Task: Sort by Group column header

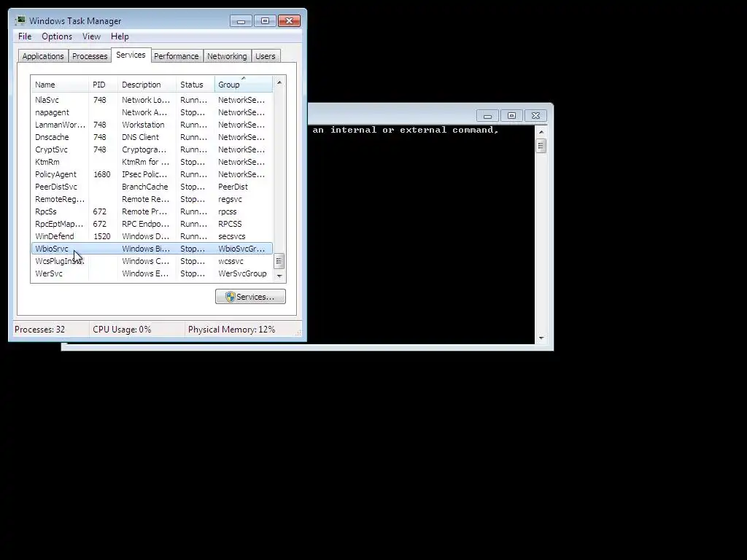Action: (244, 85)
